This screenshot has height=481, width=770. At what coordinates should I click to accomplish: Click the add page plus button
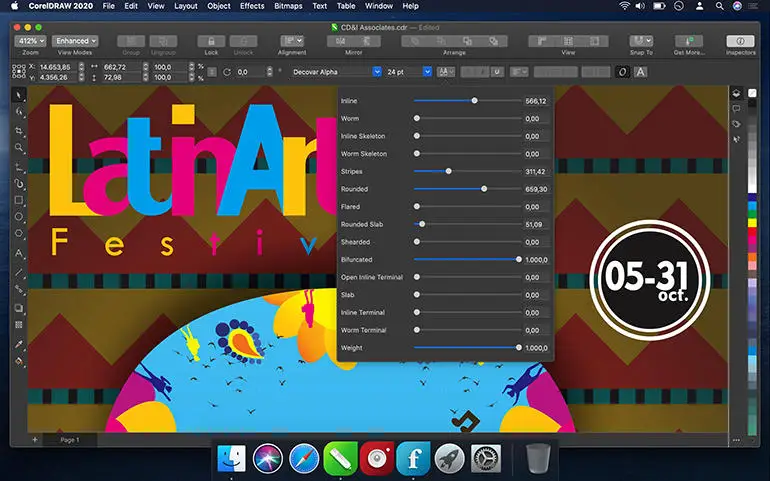(34, 439)
